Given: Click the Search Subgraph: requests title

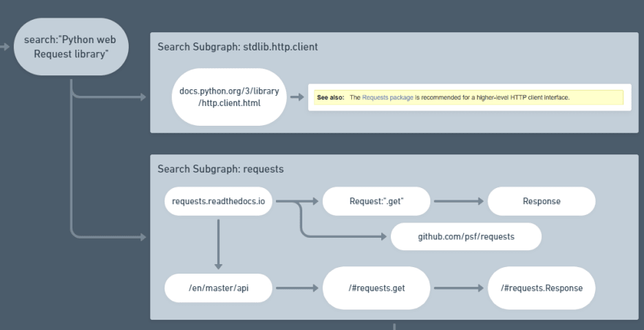Looking at the screenshot, I should (x=220, y=169).
